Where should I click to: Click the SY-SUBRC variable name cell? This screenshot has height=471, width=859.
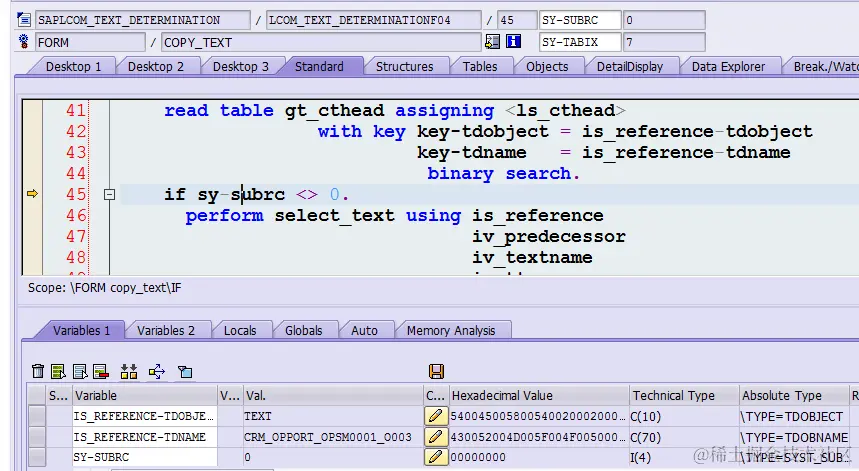tap(145, 457)
